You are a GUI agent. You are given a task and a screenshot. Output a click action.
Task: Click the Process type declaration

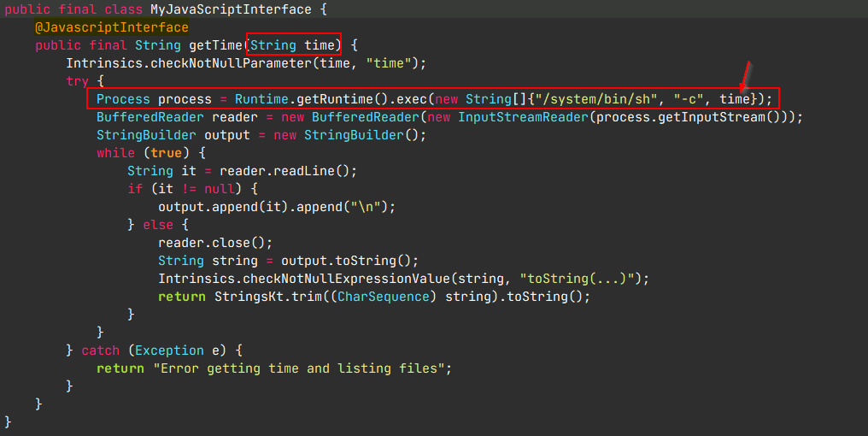123,99
